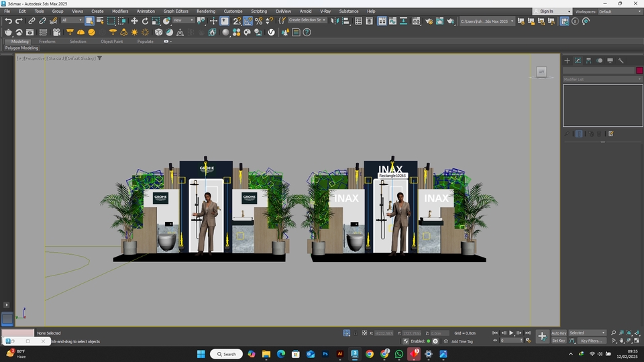Select the Select and Link tool
The width and height of the screenshot is (644, 362).
[x=32, y=21]
